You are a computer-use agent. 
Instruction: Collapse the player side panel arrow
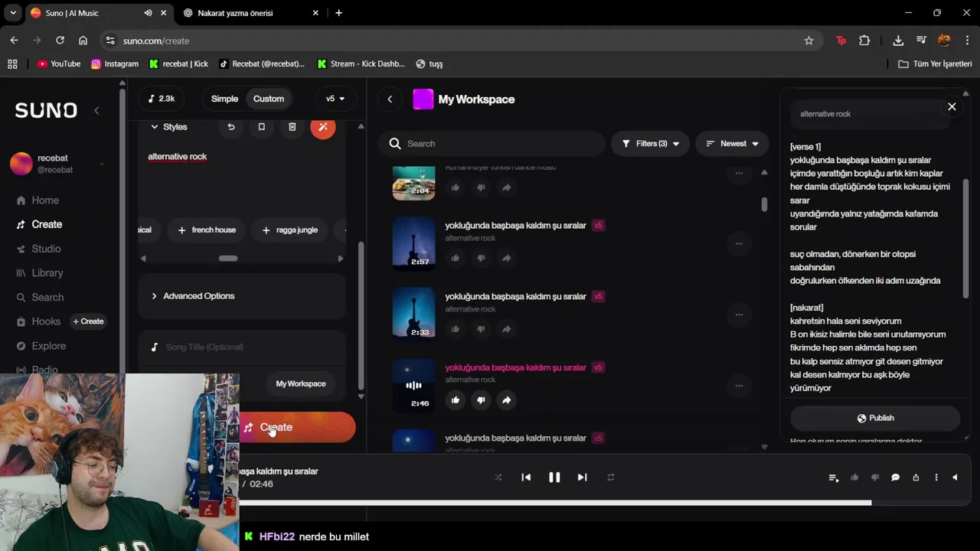point(955,478)
